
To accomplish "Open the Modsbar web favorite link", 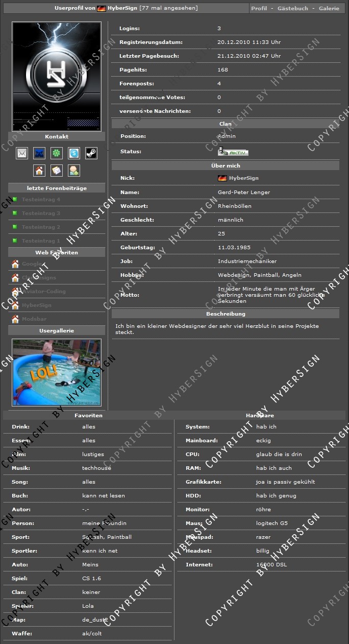I will [34, 319].
